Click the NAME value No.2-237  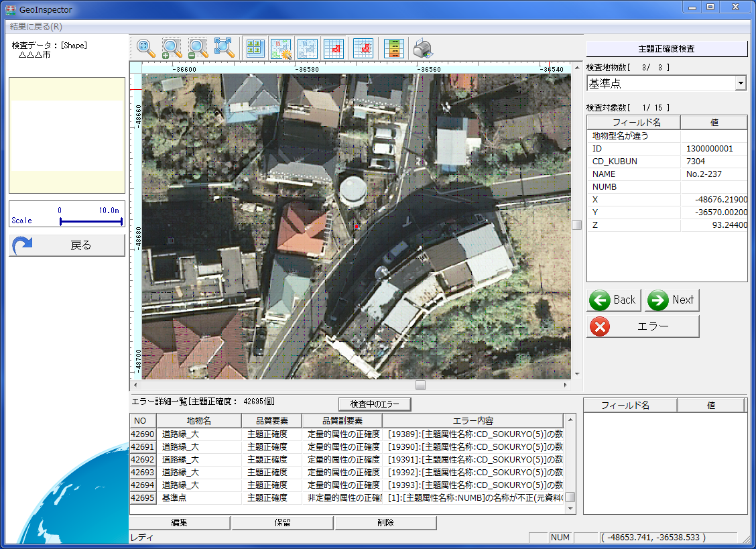(704, 174)
